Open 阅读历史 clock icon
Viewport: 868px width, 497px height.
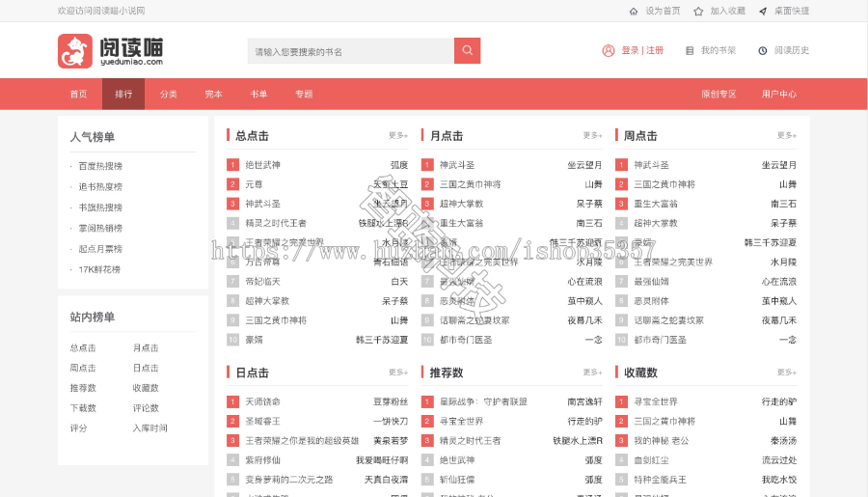point(762,50)
